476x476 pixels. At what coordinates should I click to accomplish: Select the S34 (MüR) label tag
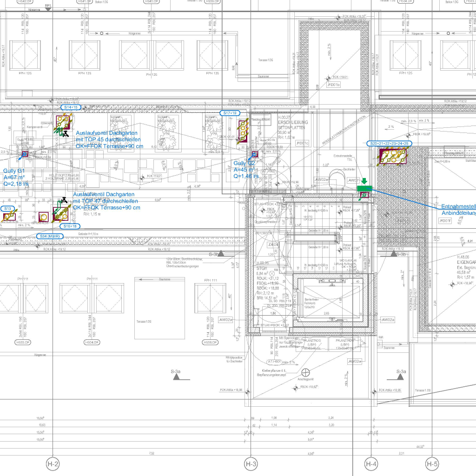pyautogui.click(x=51, y=236)
